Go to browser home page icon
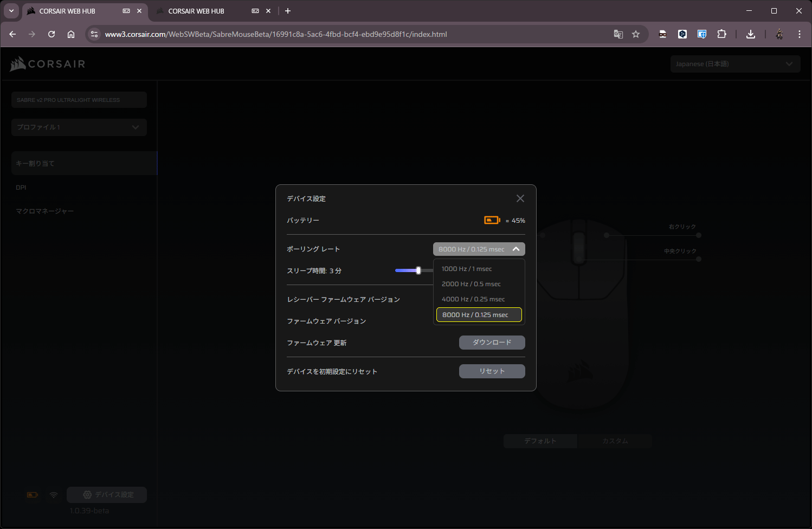Viewport: 812px width, 529px height. (x=71, y=34)
